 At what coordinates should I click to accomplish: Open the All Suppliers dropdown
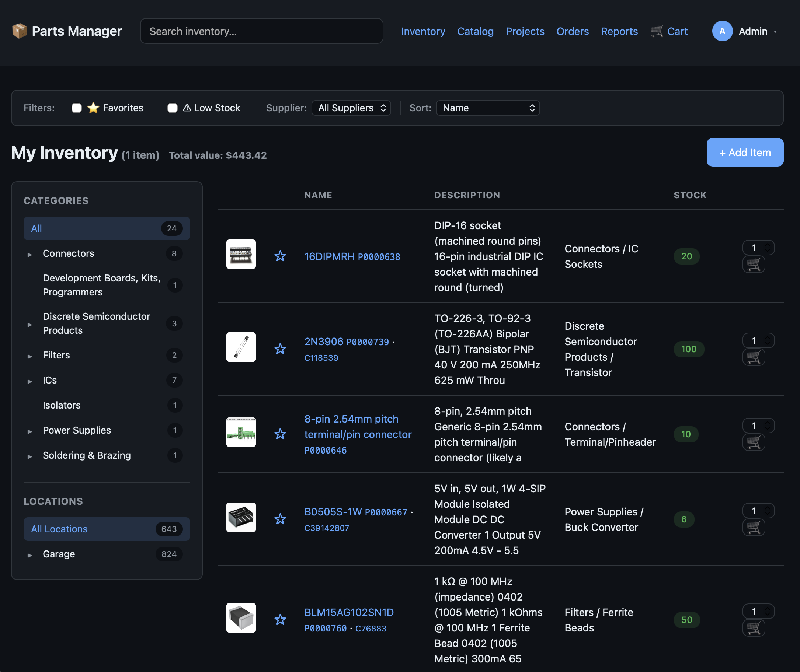(351, 108)
